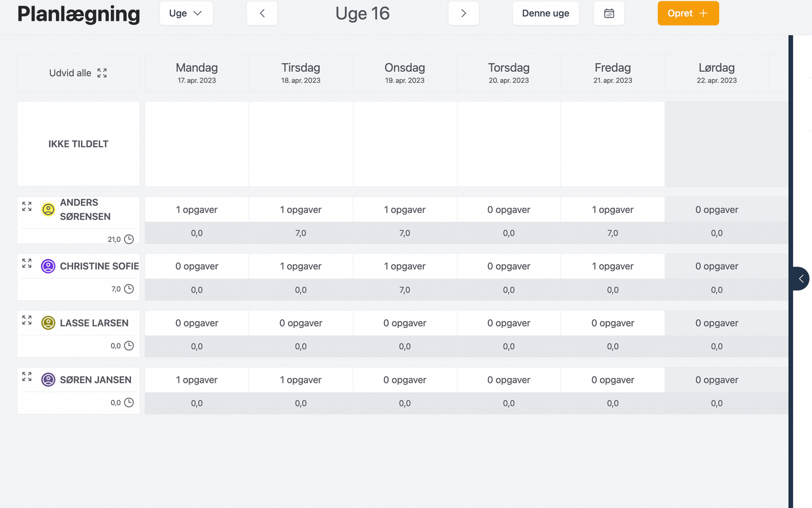Open Anders Sørensen's Tirsdag task cell
Viewport: 812px width, 508px height.
click(x=300, y=210)
